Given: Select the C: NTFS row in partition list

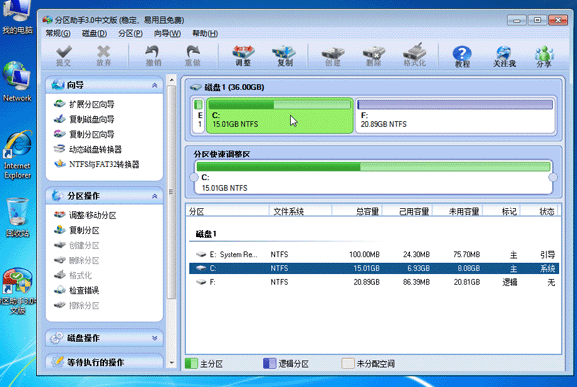Looking at the screenshot, I should 374,268.
